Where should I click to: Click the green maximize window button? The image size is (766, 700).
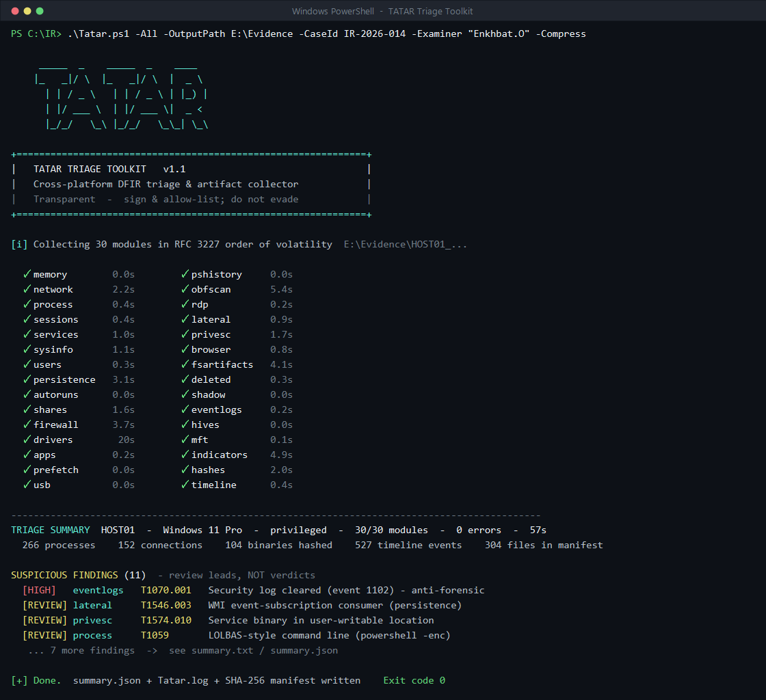[40, 11]
